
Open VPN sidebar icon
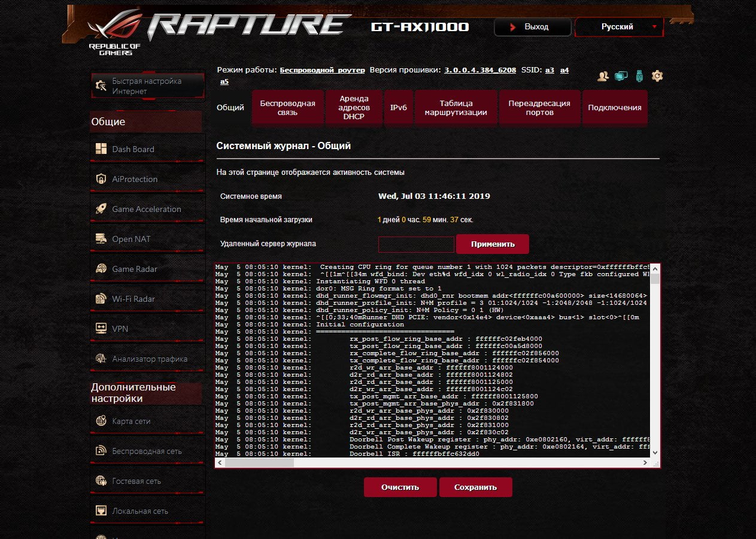[101, 329]
